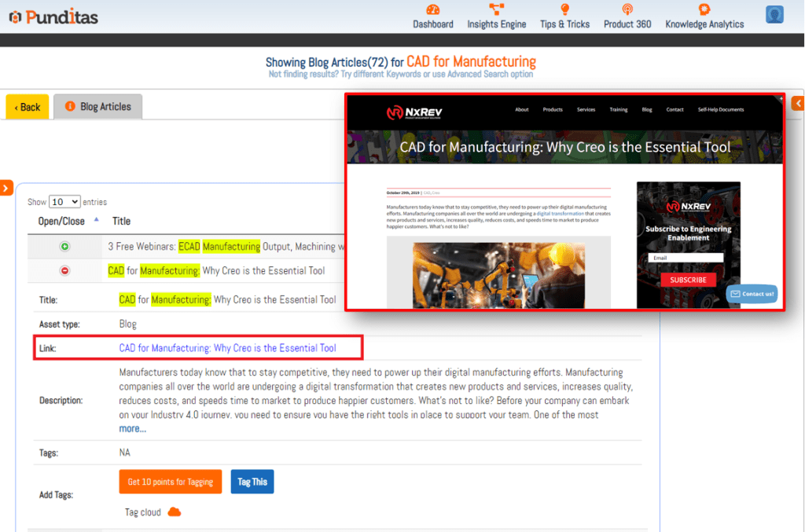Open the Show entries dropdown
The height and width of the screenshot is (532, 805).
(64, 202)
